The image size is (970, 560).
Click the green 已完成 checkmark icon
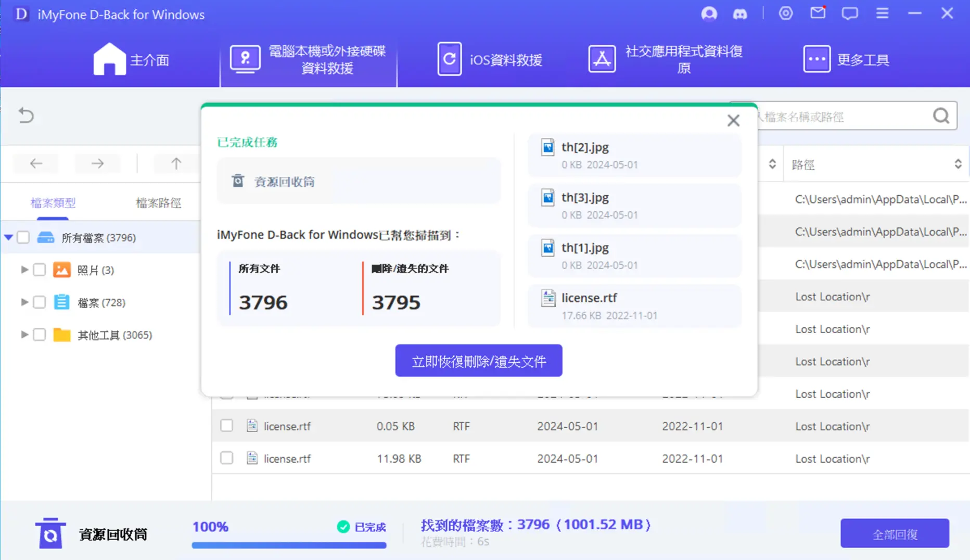coord(343,527)
